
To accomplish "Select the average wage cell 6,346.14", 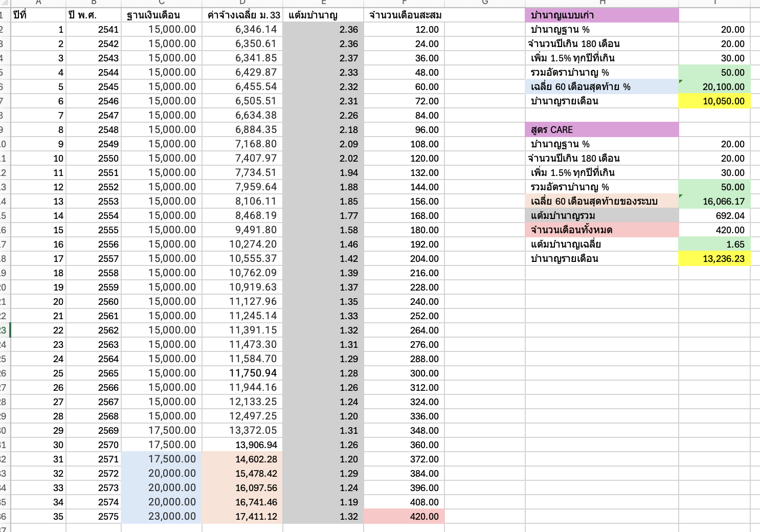I will pyautogui.click(x=242, y=29).
